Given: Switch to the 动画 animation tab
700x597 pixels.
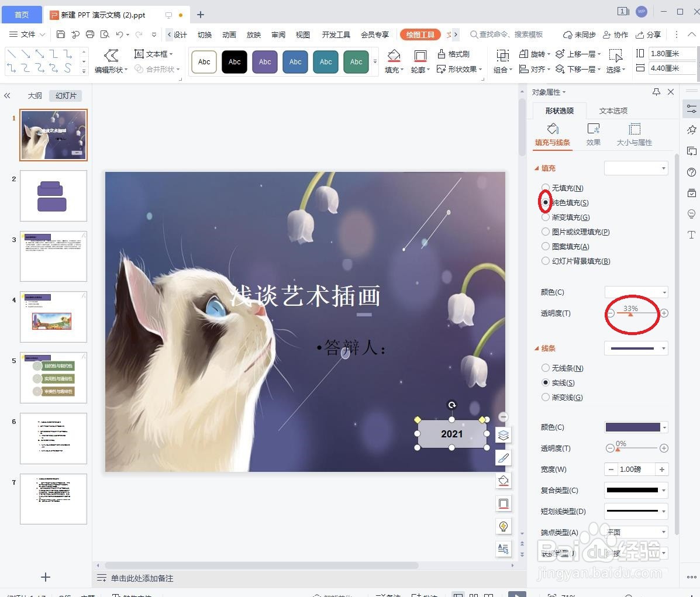Looking at the screenshot, I should tap(229, 35).
